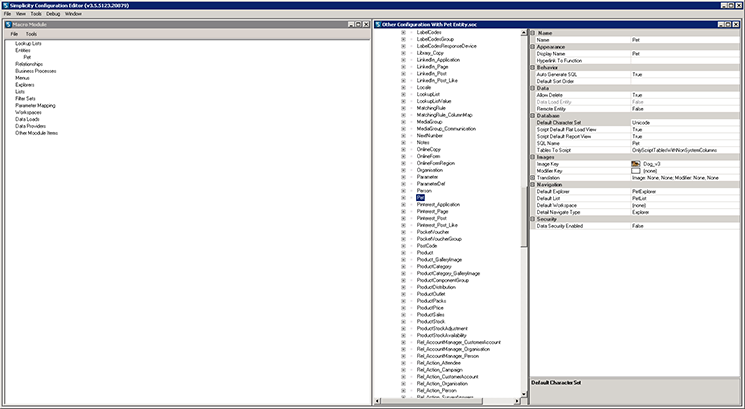Image resolution: width=745 pixels, height=409 pixels.
Task: Select Filter Sets in Macro Module tree
Action: pos(25,98)
